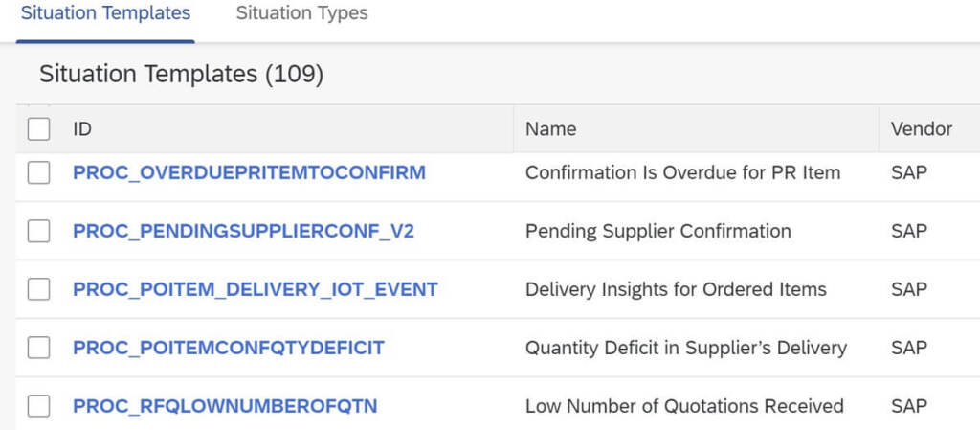Open PROC_OVERDUEPRITEMTOCONFIRM template link
The height and width of the screenshot is (430, 980).
pyautogui.click(x=249, y=173)
